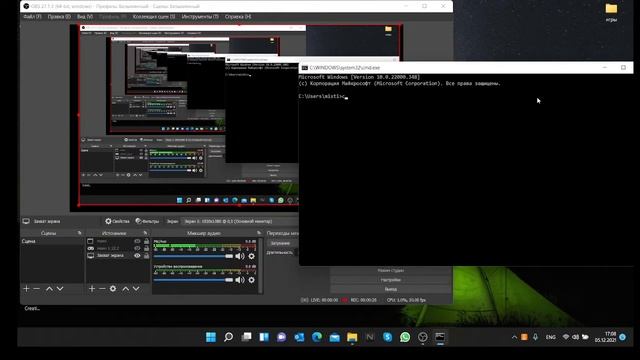Pop out the Сцены dock panel
The image size is (640, 360).
[x=80, y=233]
